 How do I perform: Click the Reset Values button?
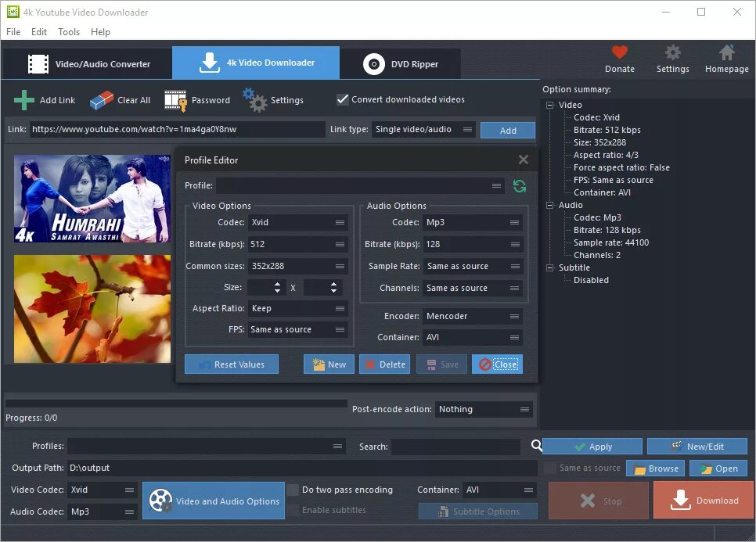(231, 364)
